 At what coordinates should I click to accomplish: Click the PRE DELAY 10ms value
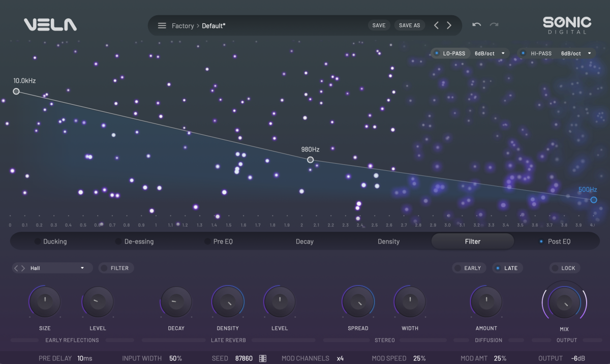(85, 358)
